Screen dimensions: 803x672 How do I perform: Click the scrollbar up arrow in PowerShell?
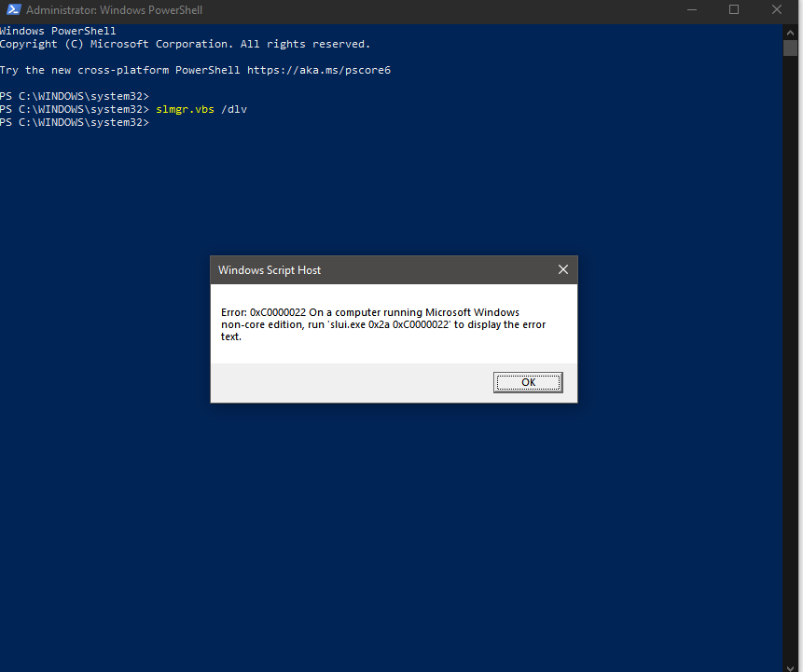click(x=790, y=32)
